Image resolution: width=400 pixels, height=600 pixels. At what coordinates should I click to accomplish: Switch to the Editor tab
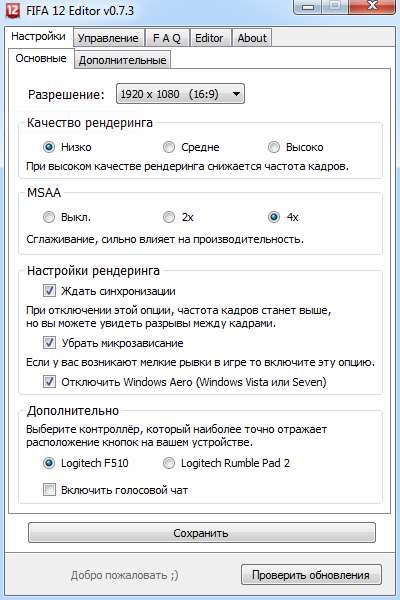pos(209,38)
